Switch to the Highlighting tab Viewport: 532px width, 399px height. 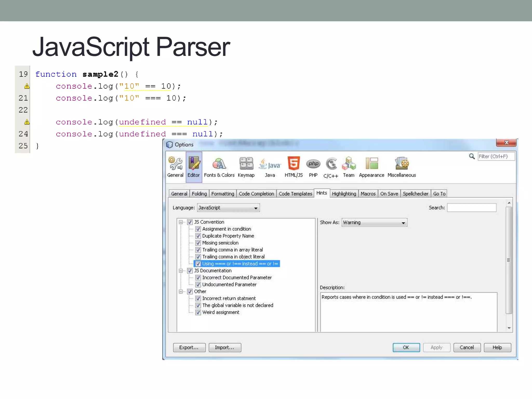click(344, 194)
